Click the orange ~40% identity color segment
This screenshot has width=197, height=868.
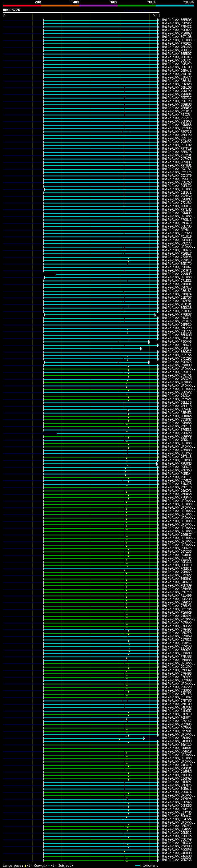(61, 6)
